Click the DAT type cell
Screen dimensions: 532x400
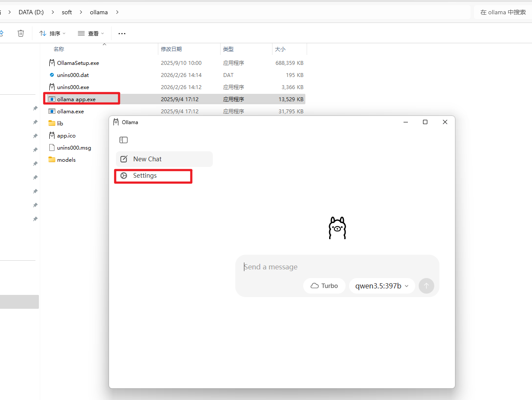(228, 75)
